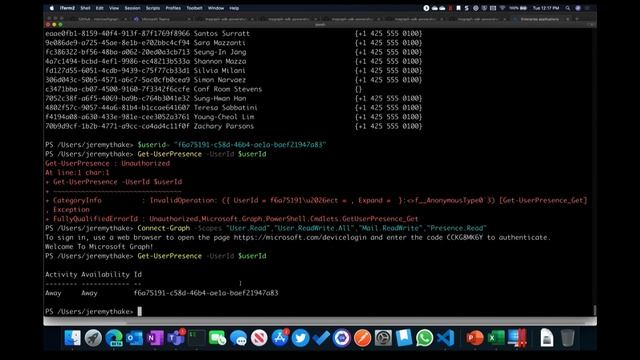Open the orange compass app in dock

point(362,338)
